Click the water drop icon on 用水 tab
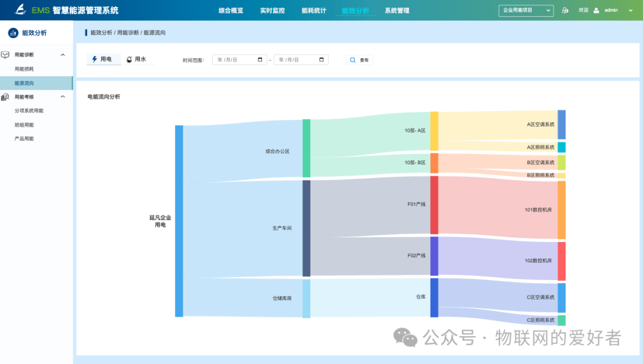The height and width of the screenshot is (364, 643). click(129, 59)
